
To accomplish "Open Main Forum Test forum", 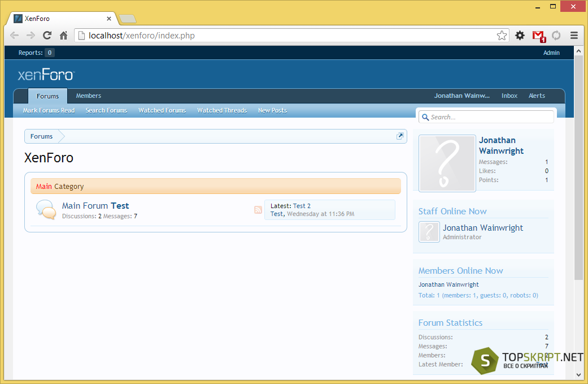I will 95,206.
